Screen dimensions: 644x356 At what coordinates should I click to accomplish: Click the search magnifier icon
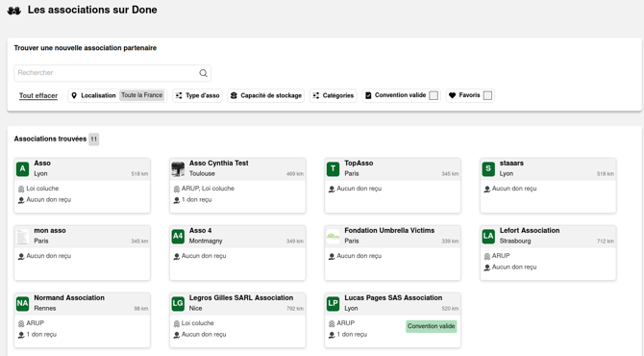coord(204,73)
